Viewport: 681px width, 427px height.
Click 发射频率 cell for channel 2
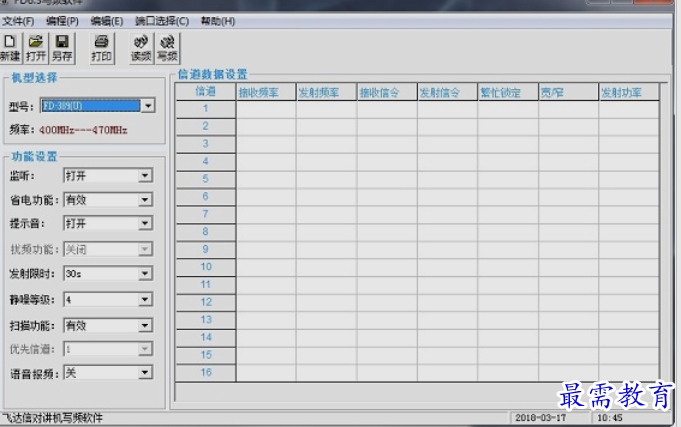point(327,127)
